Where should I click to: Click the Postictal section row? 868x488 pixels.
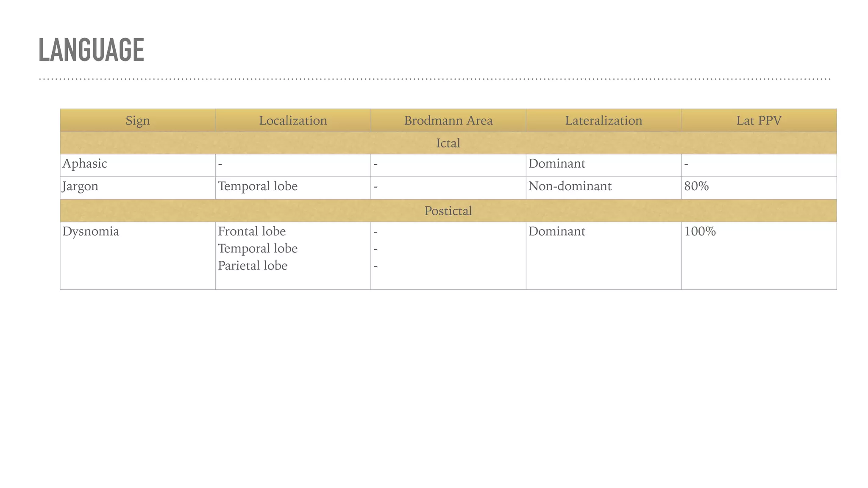448,211
